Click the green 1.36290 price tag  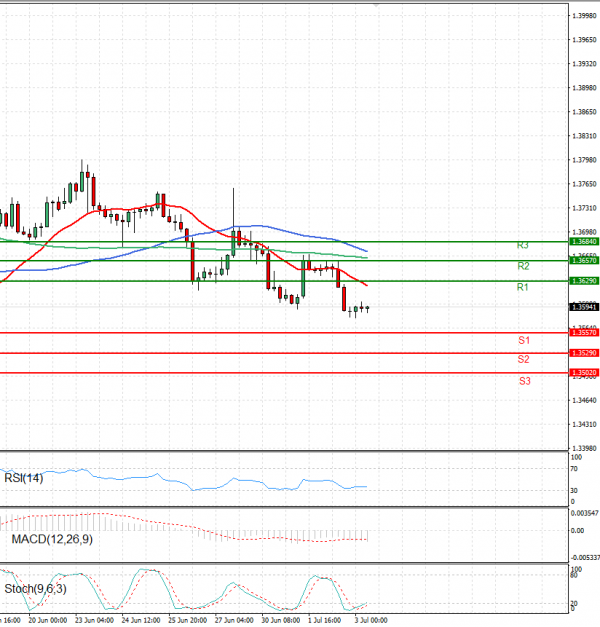click(584, 281)
